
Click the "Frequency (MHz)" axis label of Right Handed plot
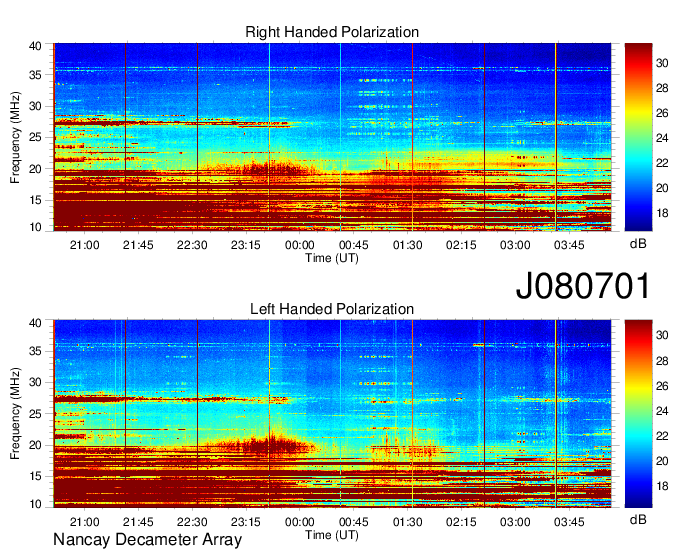pyautogui.click(x=15, y=137)
